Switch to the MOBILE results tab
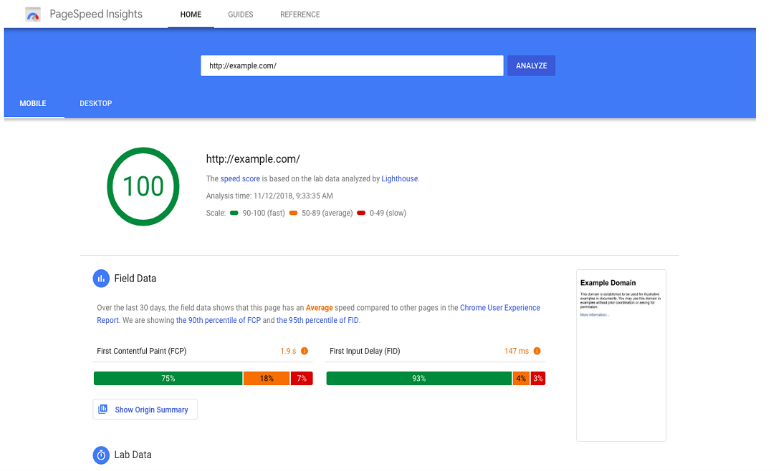 tap(33, 103)
